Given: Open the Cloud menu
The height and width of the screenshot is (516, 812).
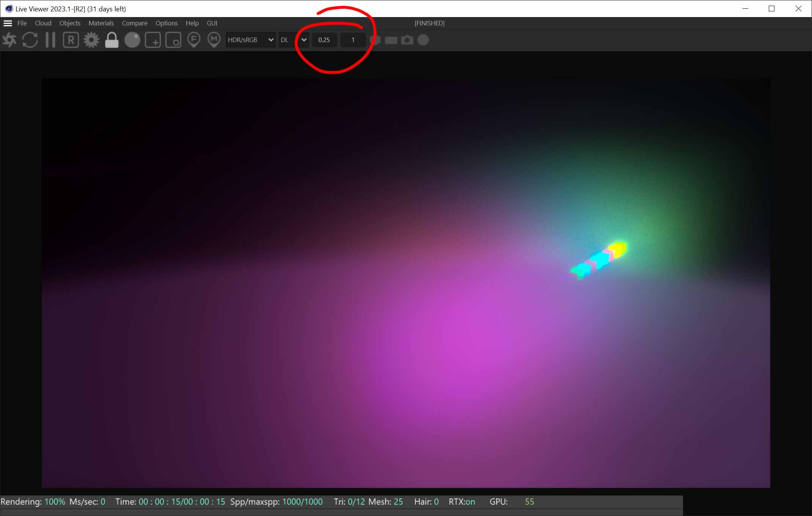Looking at the screenshot, I should [43, 23].
